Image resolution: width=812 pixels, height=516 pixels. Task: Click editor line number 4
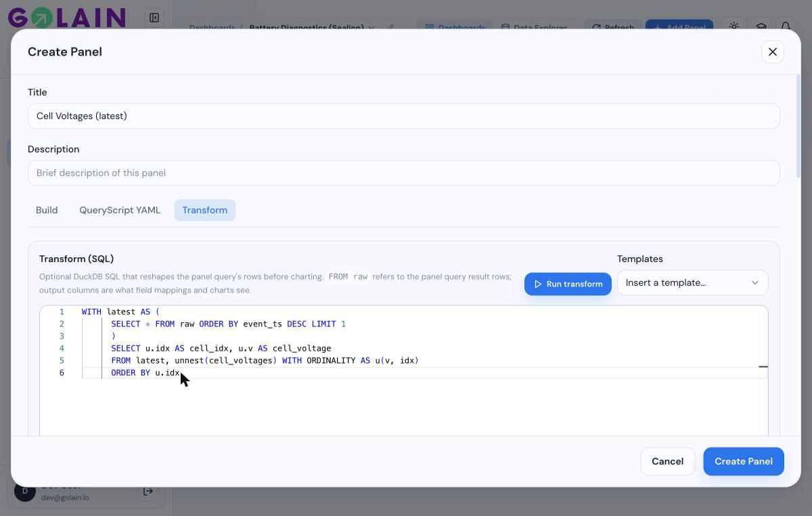62,348
